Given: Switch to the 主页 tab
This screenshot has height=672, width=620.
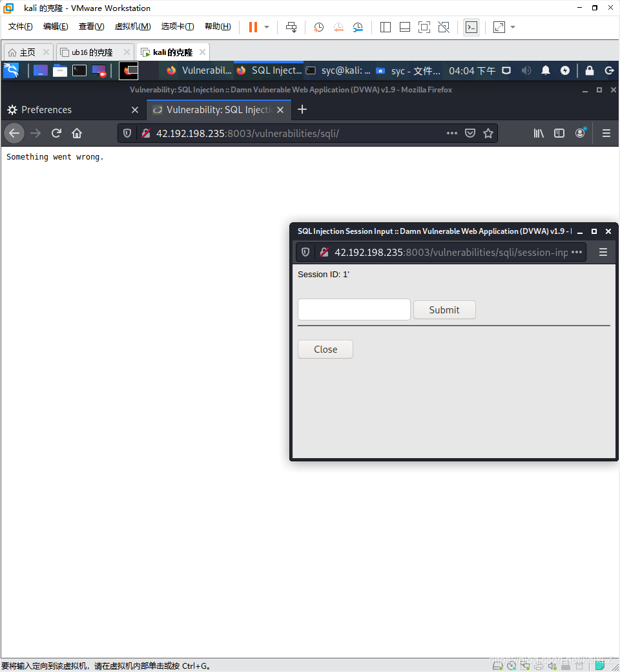Looking at the screenshot, I should click(x=27, y=52).
